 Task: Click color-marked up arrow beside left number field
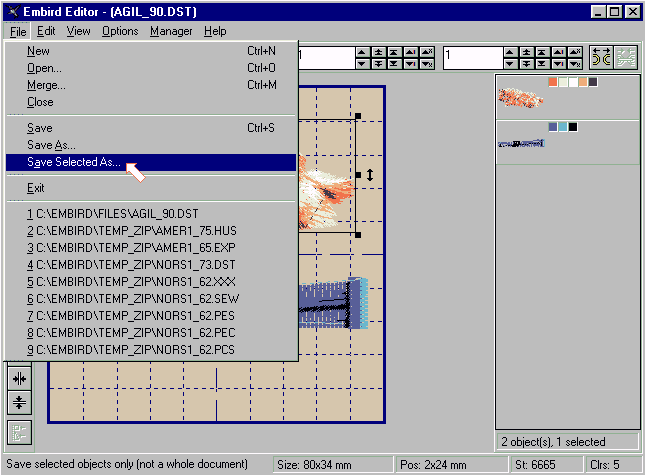click(411, 52)
